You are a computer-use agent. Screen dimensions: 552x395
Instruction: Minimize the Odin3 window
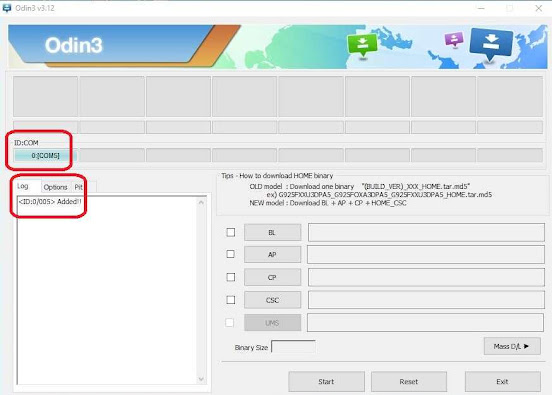click(x=481, y=8)
